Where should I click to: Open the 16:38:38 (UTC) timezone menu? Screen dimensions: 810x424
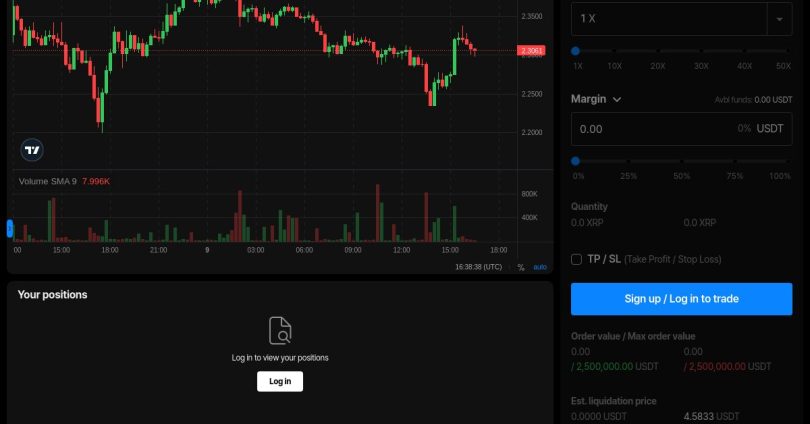[x=478, y=267]
